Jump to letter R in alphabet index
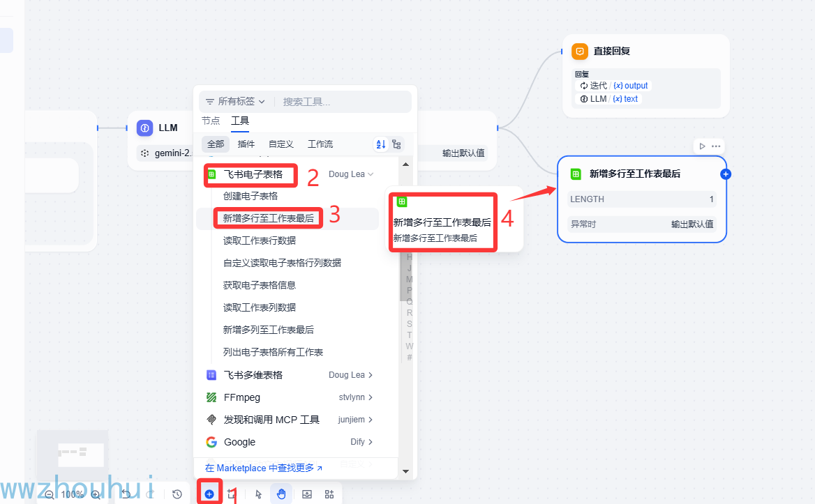This screenshot has height=504, width=815. (410, 313)
